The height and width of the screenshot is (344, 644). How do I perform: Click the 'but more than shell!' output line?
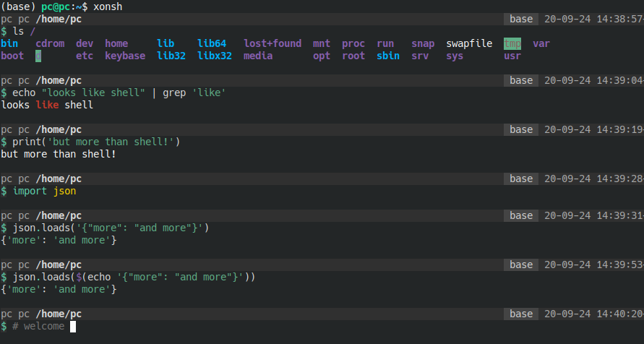[x=59, y=155]
